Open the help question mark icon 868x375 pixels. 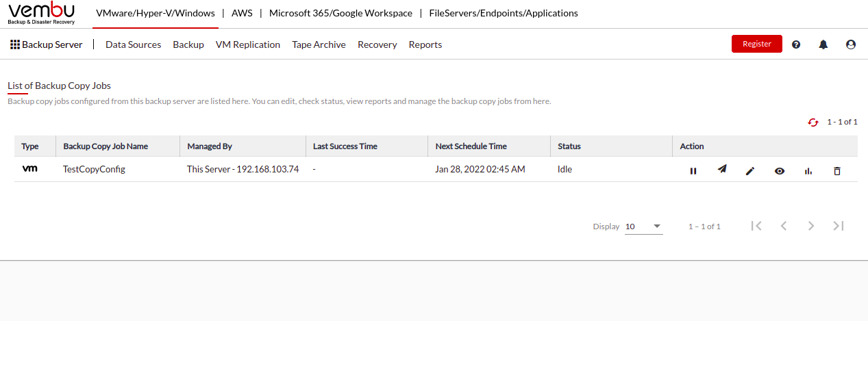(x=796, y=44)
